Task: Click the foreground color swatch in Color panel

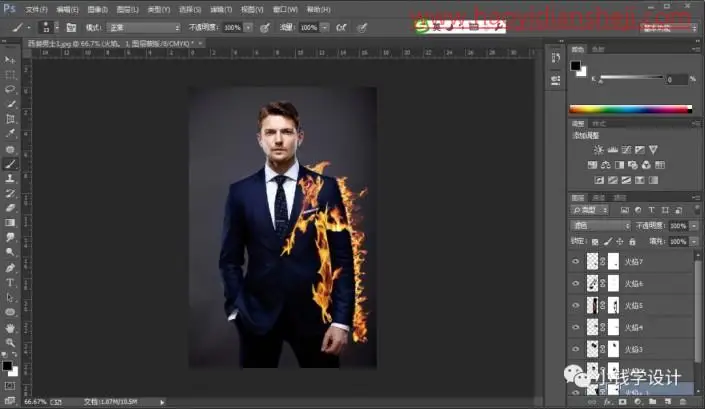Action: [576, 66]
